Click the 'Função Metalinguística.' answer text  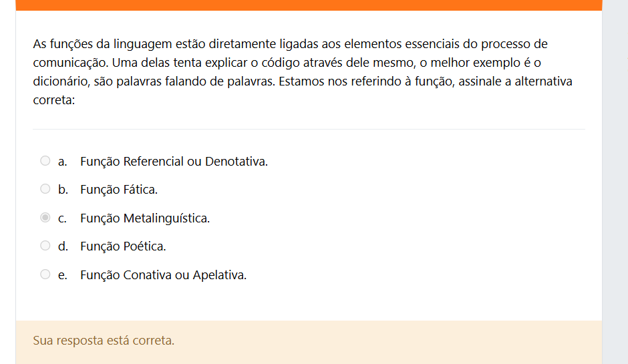pyautogui.click(x=145, y=218)
